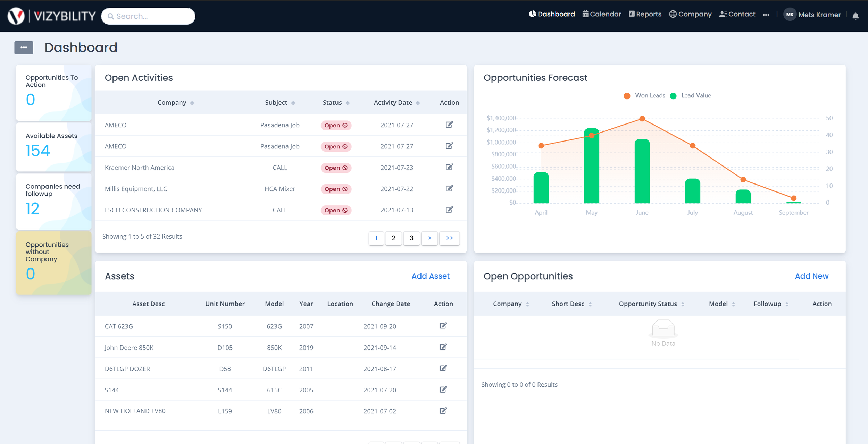Sort opportunities by Opportunity Status
This screenshot has width=868, height=444.
tap(651, 304)
